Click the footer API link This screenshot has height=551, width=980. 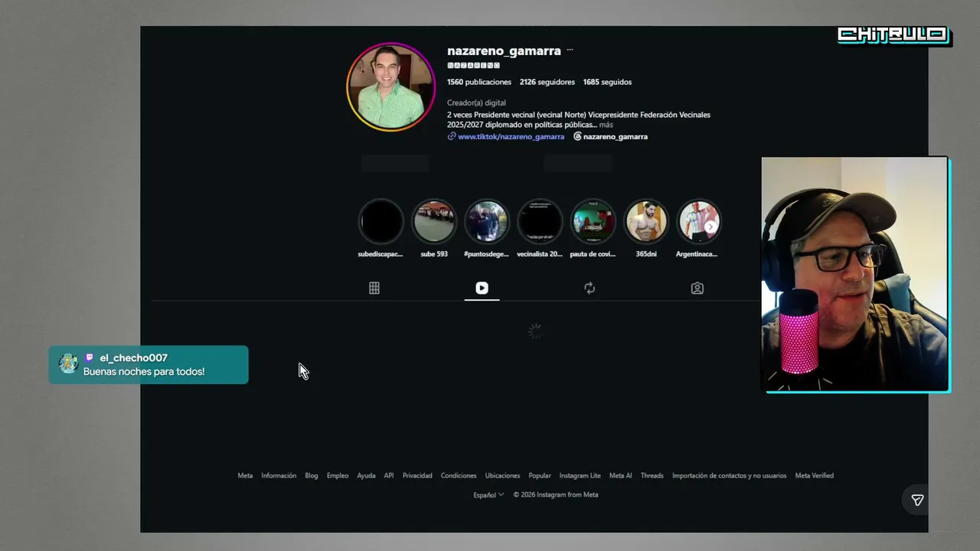pyautogui.click(x=389, y=475)
